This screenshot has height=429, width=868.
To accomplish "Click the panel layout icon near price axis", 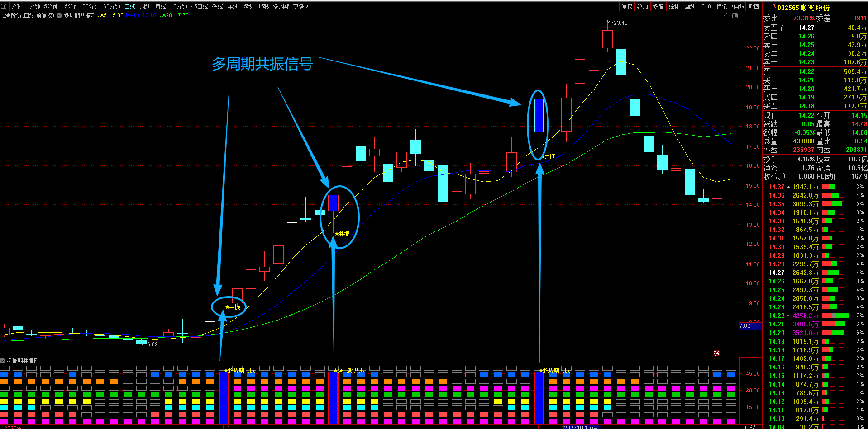I will [735, 15].
